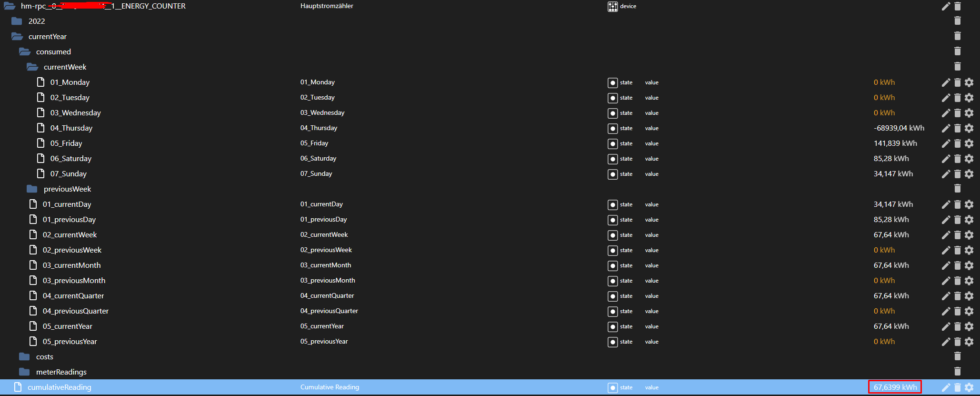Click the 03_currentMonth name column text
The height and width of the screenshot is (396, 980).
[x=326, y=265]
